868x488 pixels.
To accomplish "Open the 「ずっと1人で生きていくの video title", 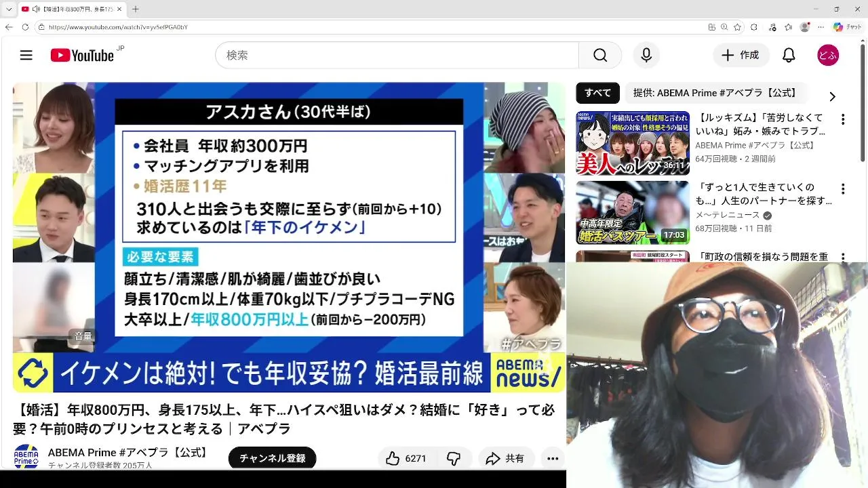I will [764, 194].
